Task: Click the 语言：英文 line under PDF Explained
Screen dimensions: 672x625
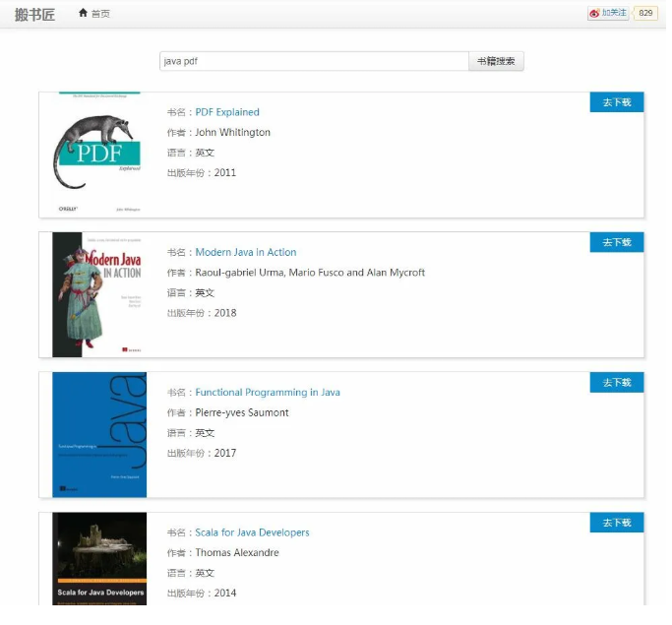Action: 192,154
